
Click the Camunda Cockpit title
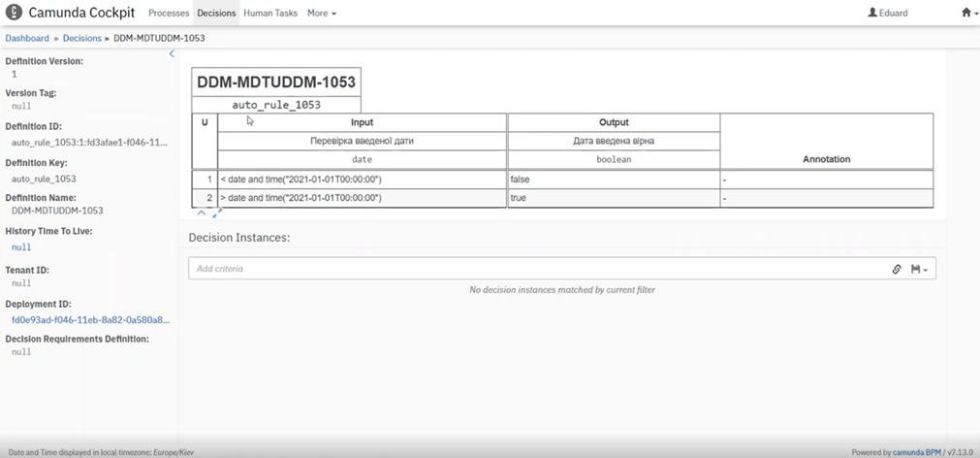click(81, 13)
